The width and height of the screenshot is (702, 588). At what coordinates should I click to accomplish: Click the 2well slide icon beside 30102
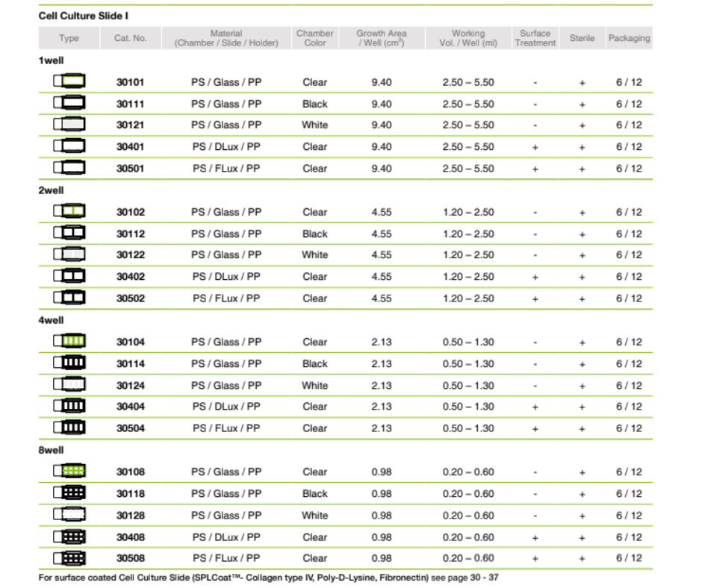(69, 212)
